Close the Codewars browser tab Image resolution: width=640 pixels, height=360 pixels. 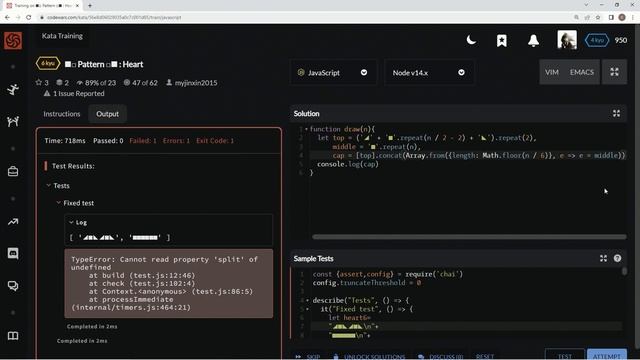tap(77, 5)
